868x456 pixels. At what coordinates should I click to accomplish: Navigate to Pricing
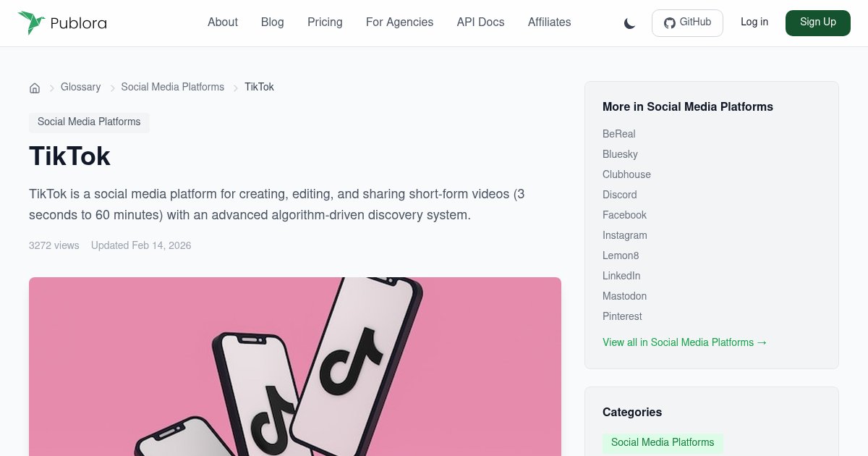click(325, 22)
